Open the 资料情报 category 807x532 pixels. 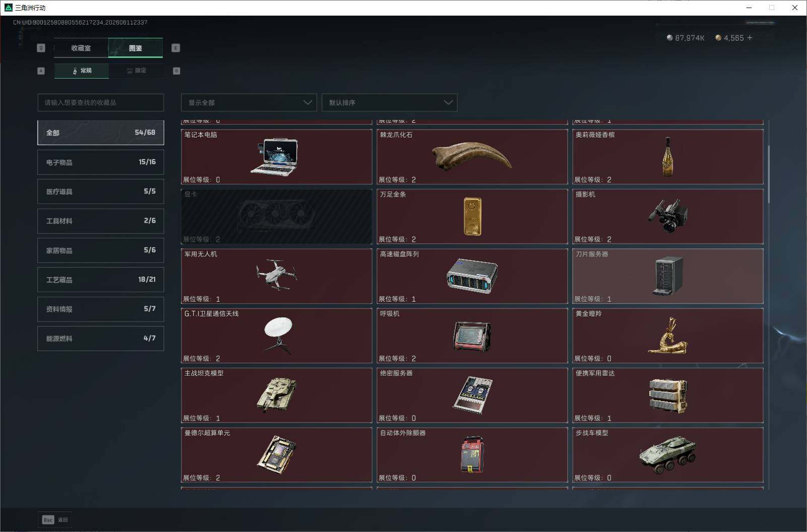click(101, 309)
